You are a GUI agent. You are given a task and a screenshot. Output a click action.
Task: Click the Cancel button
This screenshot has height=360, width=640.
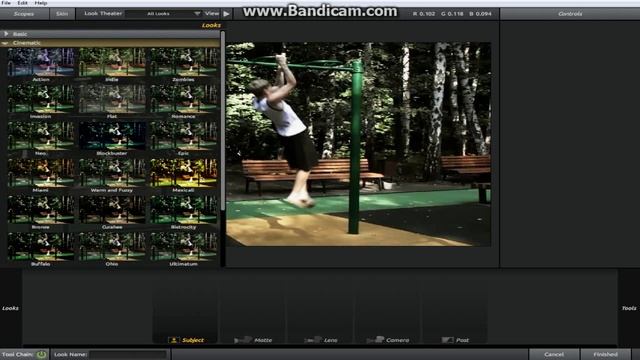click(x=554, y=354)
